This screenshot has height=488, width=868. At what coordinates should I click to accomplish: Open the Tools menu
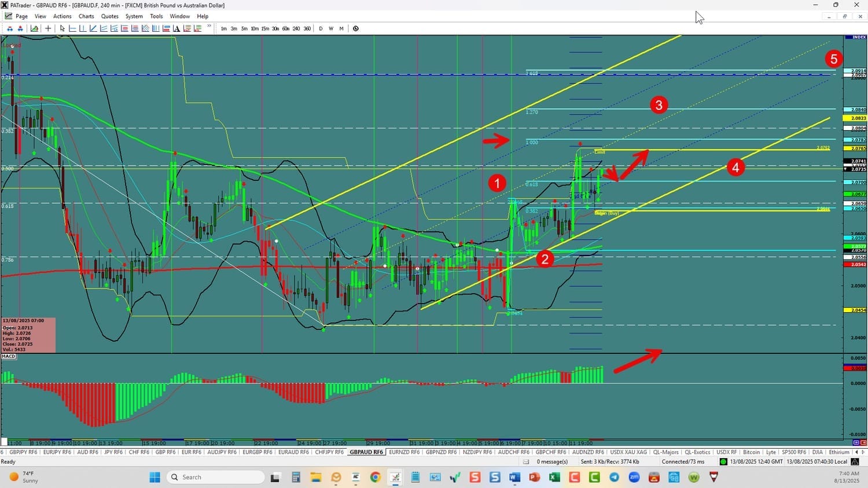pyautogui.click(x=156, y=16)
